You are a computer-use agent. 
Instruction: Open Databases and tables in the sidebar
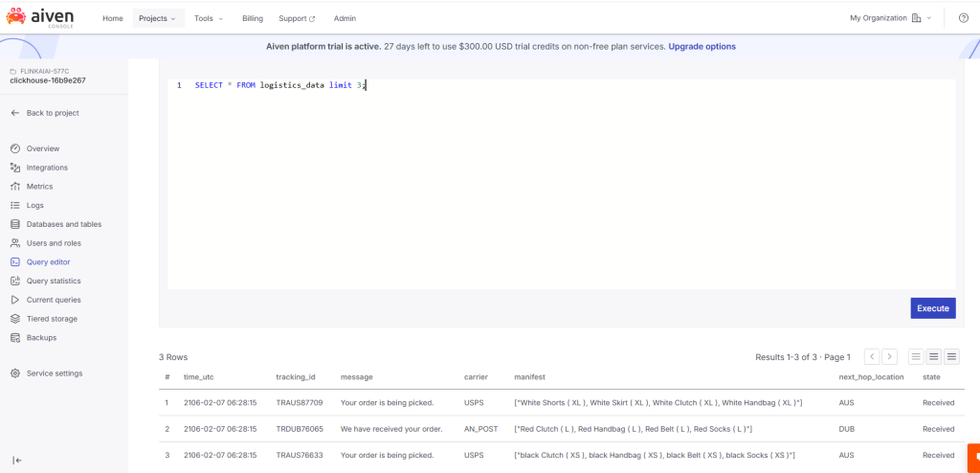click(x=63, y=224)
